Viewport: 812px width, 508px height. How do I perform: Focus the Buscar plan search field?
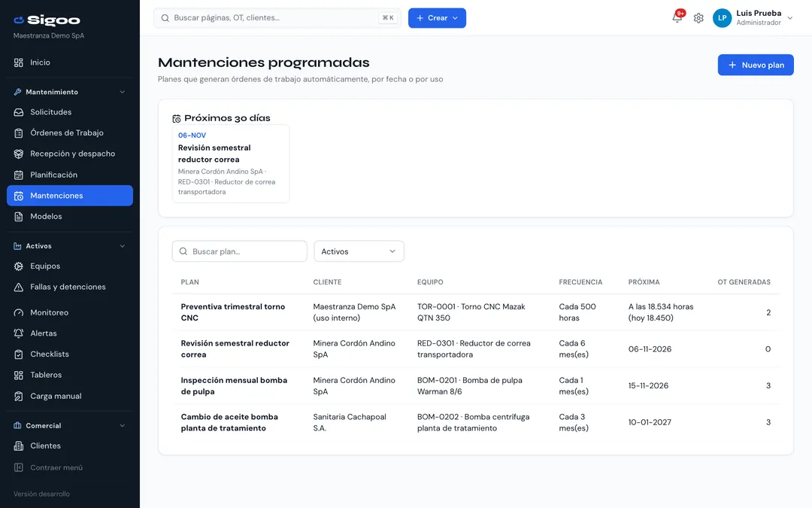(x=239, y=251)
